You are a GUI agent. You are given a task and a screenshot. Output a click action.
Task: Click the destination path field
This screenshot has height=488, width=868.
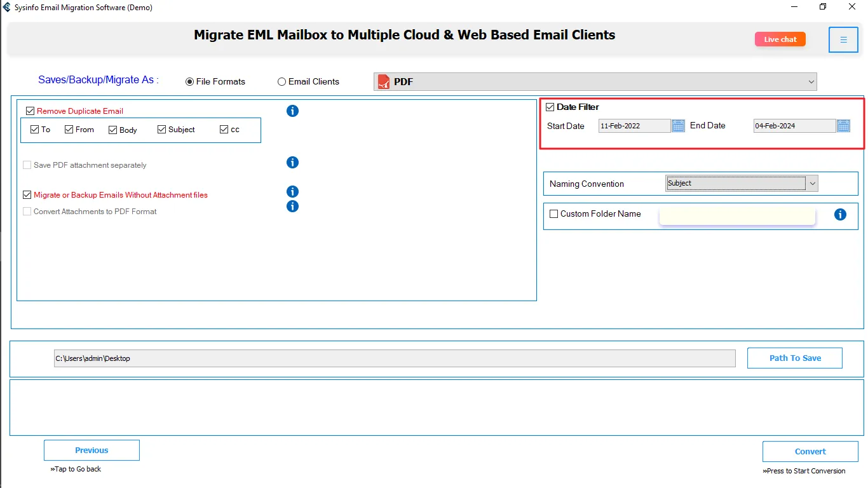click(395, 358)
